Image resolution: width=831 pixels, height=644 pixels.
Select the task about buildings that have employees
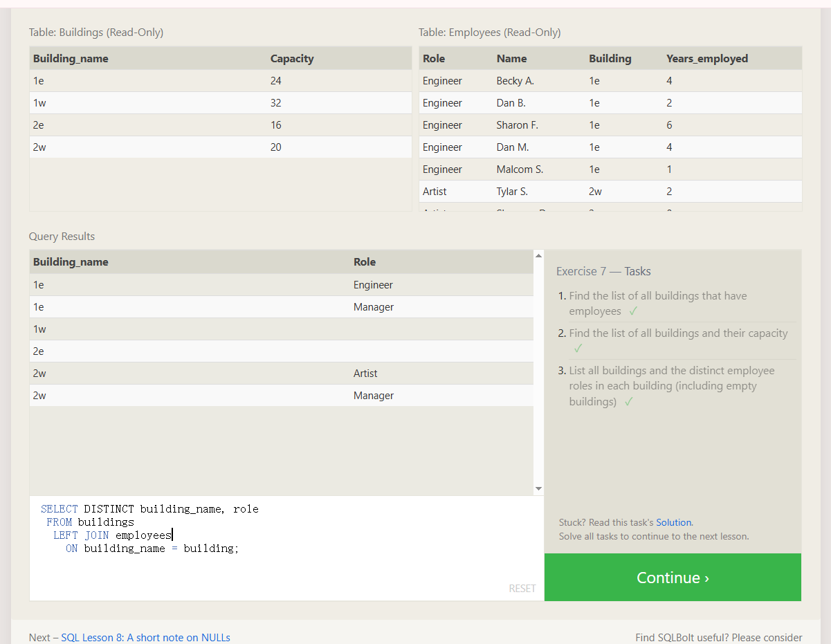pos(657,303)
